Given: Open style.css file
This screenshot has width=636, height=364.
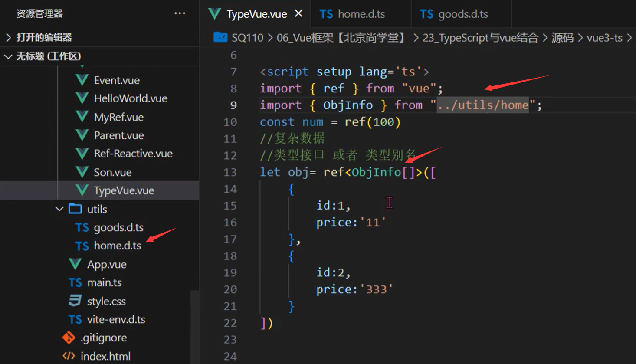Looking at the screenshot, I should tap(106, 301).
